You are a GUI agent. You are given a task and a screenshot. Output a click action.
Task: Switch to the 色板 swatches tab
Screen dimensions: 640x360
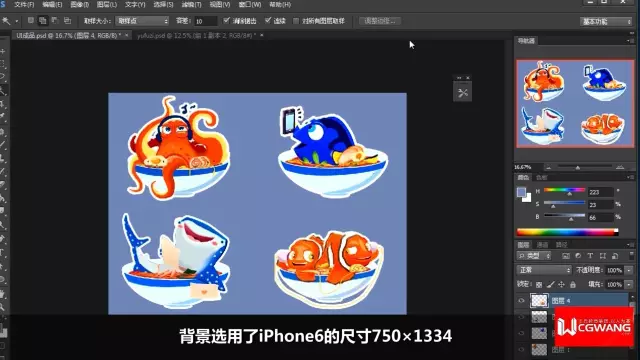541,177
